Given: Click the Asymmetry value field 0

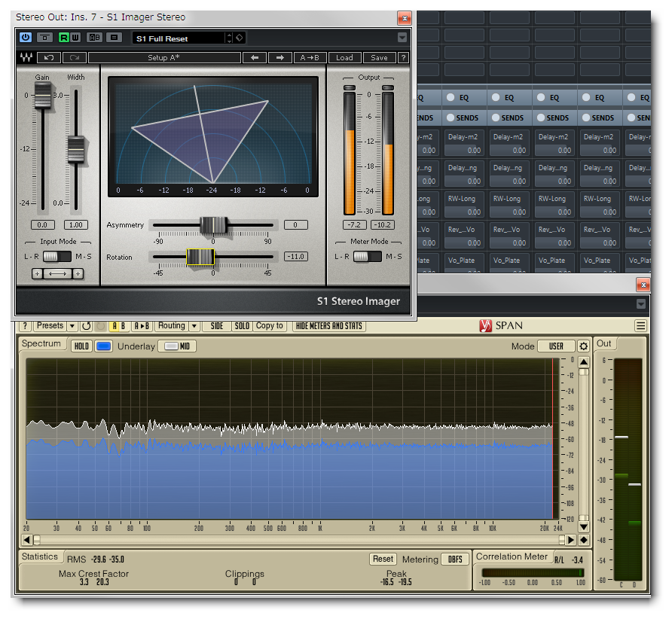Looking at the screenshot, I should tap(295, 224).
